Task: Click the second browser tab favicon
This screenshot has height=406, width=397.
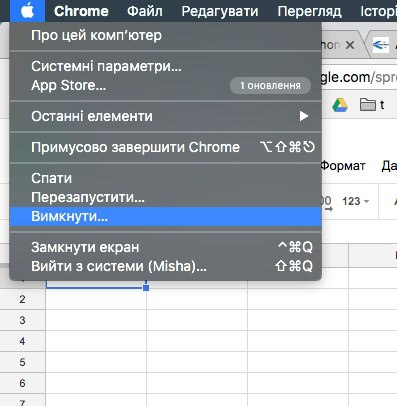Action: pos(381,45)
